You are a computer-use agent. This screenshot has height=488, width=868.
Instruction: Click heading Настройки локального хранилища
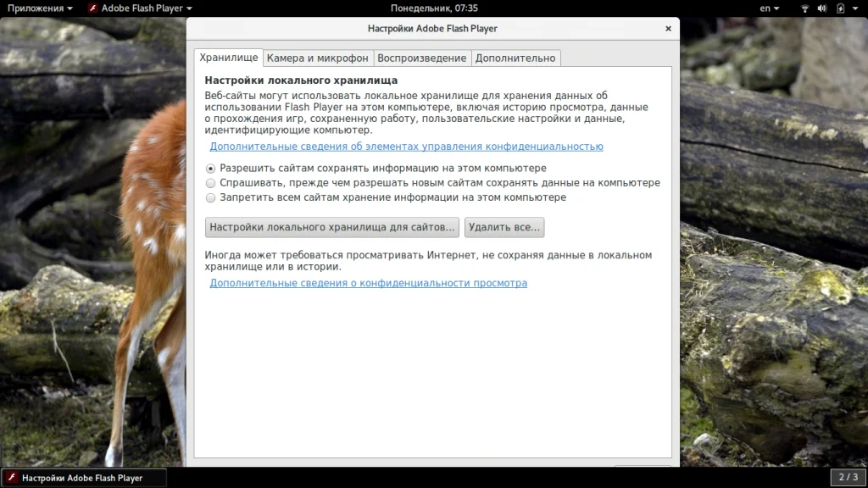(301, 80)
